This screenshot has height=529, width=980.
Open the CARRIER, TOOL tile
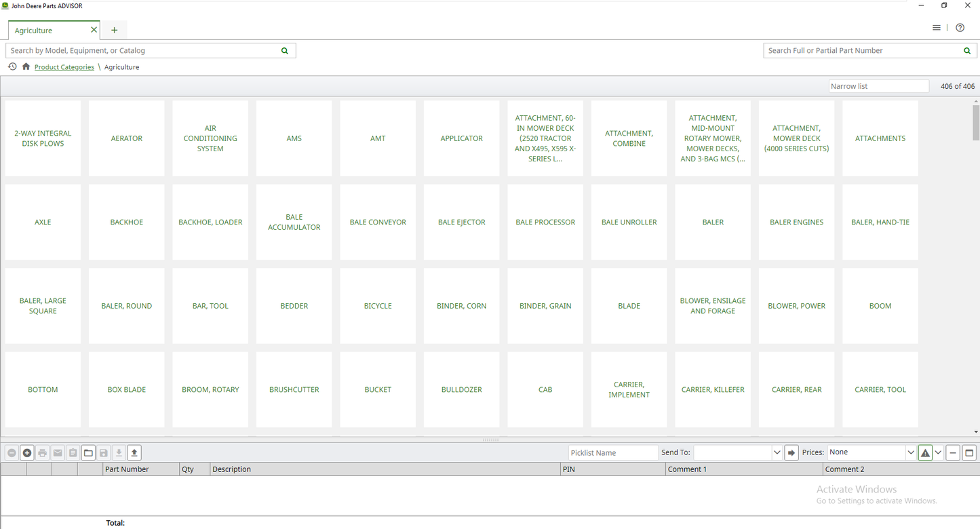tap(880, 390)
